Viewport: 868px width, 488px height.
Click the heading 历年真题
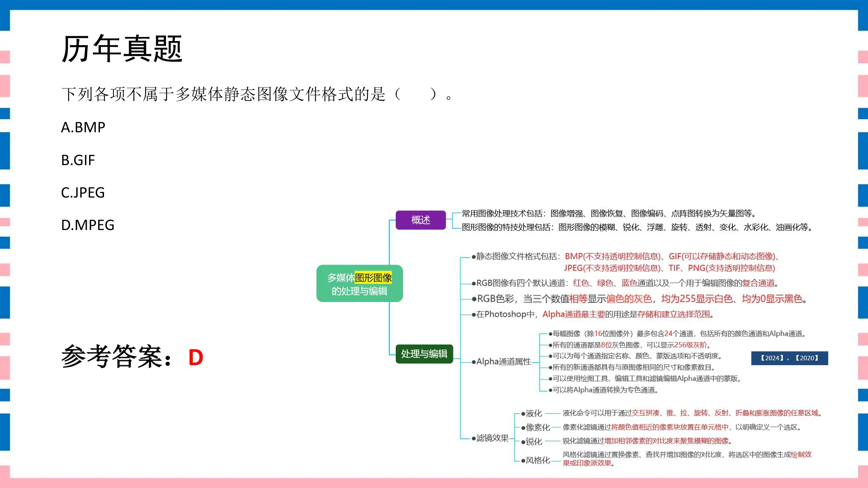[x=122, y=48]
